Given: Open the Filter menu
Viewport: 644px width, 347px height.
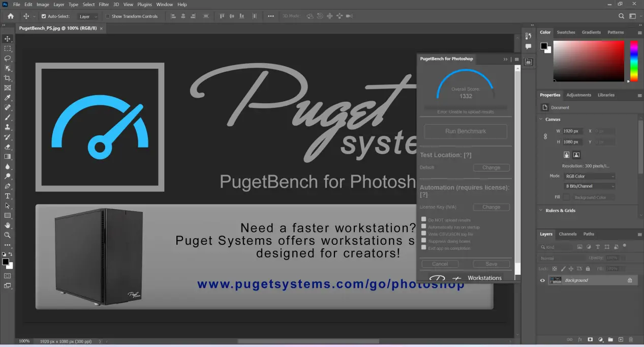Looking at the screenshot, I should click(104, 5).
